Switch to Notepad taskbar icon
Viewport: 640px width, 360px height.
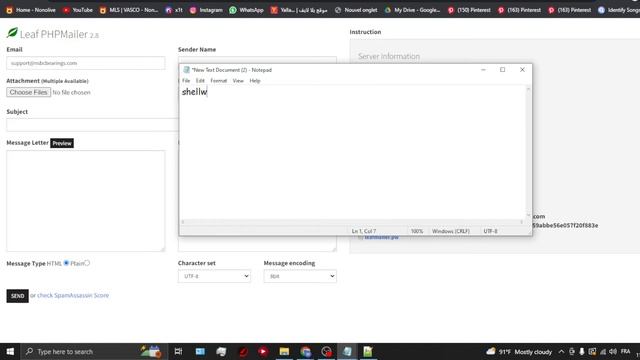347,351
